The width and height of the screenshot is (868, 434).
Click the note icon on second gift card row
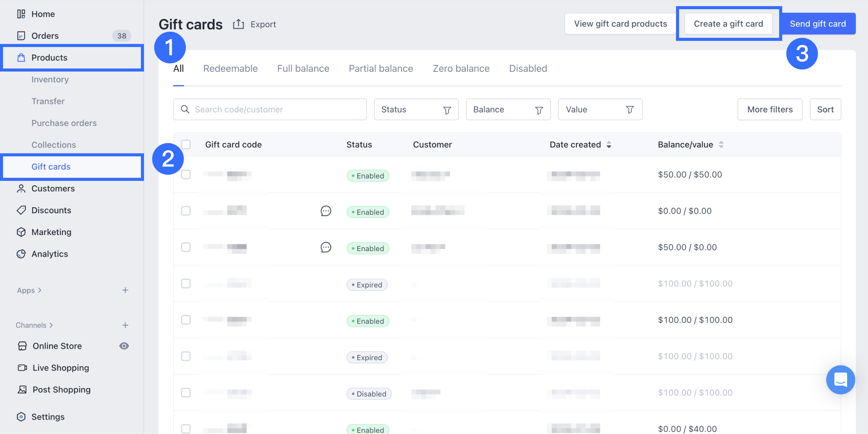click(326, 211)
